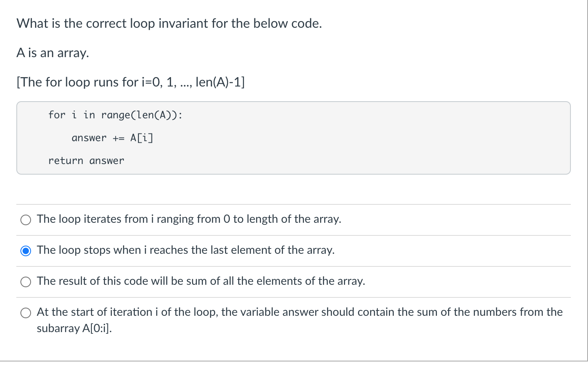Viewport: 588px width, 368px height.
Task: Click the hint "[The for loop runs for i=0, 1, ..."
Action: (131, 82)
